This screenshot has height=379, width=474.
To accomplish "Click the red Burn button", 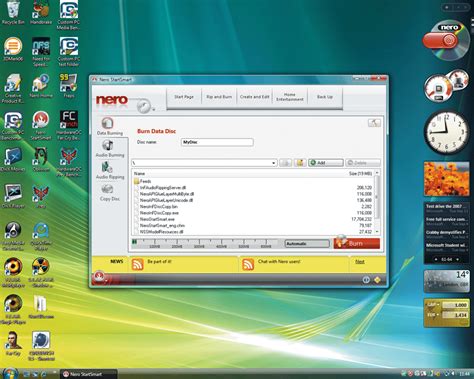I will (x=356, y=243).
